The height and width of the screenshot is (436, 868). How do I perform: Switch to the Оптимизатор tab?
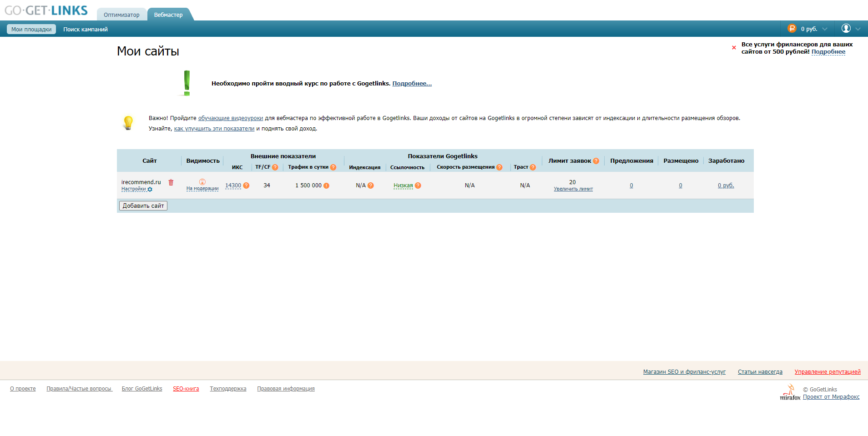coord(121,15)
